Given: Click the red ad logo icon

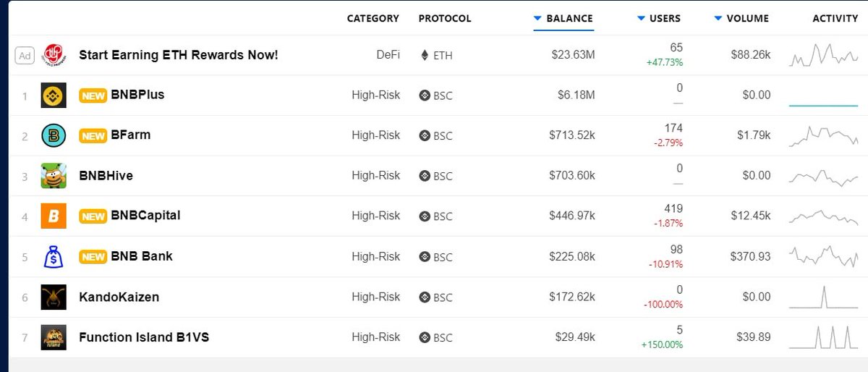Looking at the screenshot, I should point(54,55).
